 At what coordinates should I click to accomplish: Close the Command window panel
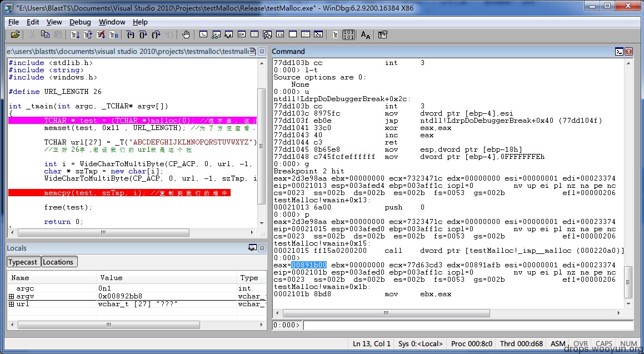[x=629, y=51]
